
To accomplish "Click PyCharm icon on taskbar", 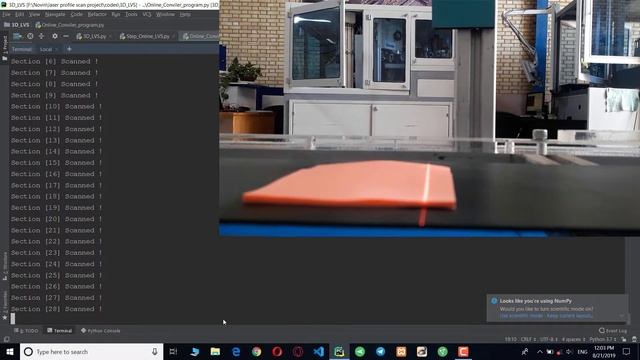I will 339,351.
